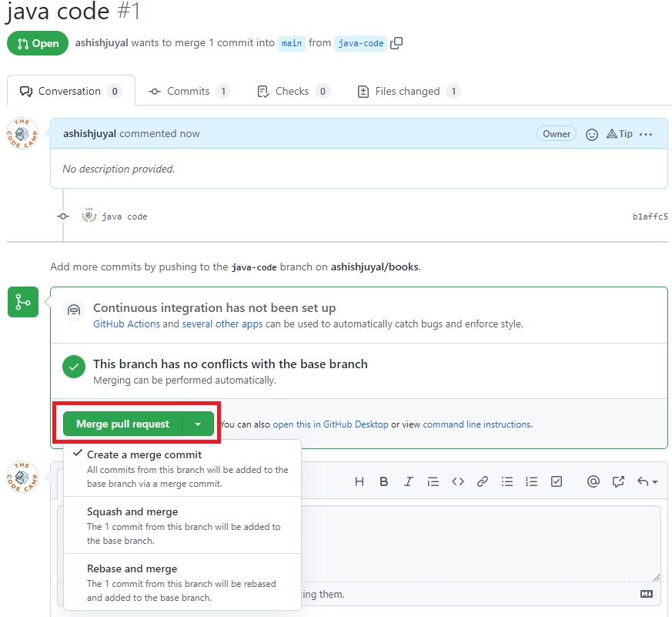Click the copy branch name icon
This screenshot has width=672, height=617.
396,43
